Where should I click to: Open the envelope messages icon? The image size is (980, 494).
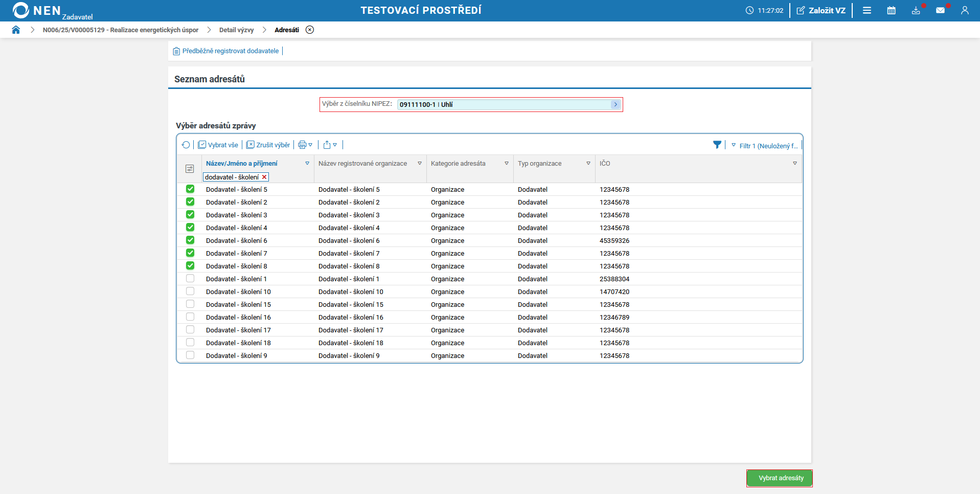tap(940, 10)
